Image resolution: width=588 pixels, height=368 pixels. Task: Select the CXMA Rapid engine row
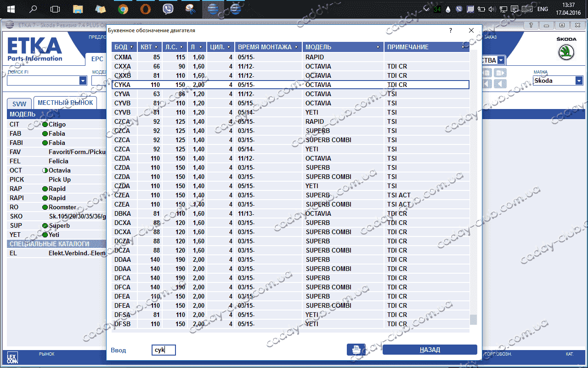point(290,57)
